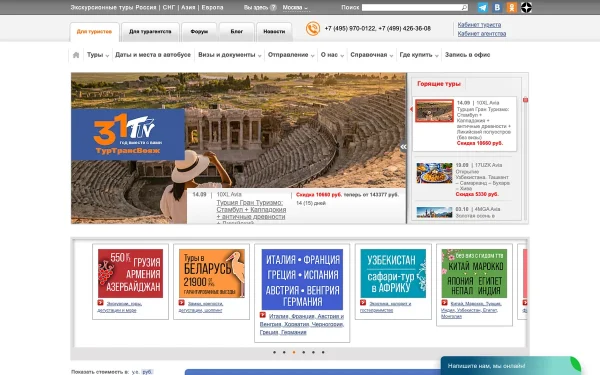This screenshot has width=600, height=375.
Task: Select the fifth carousel dot
Action: tap(313, 352)
